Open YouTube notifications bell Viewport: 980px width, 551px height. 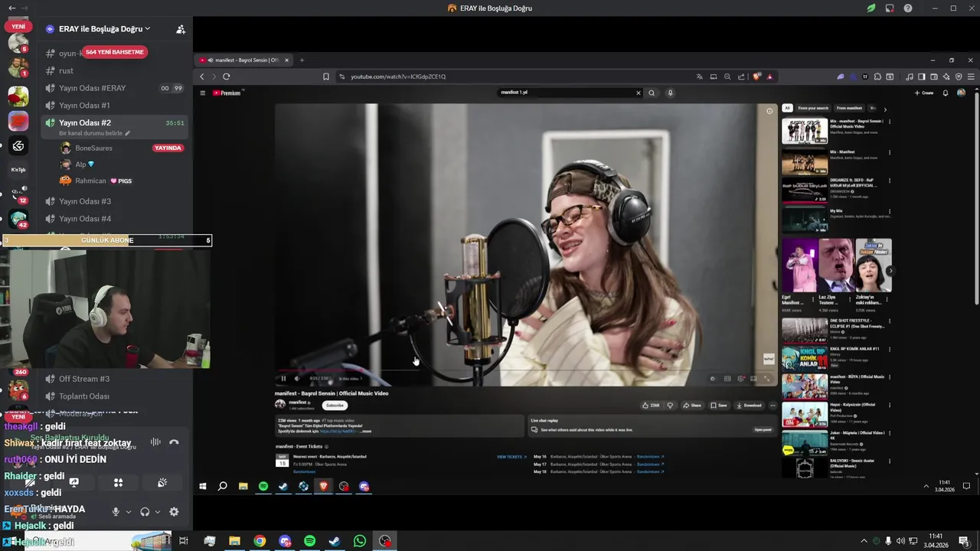(x=946, y=93)
